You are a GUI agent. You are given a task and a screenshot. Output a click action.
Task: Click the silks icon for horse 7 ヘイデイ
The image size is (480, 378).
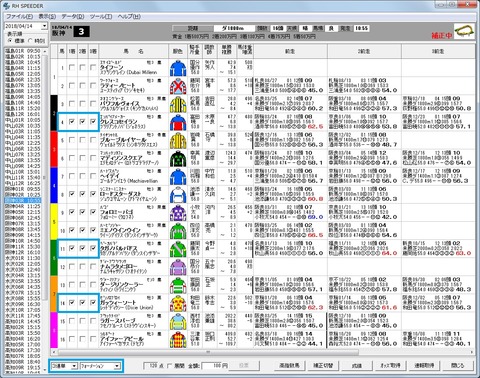click(178, 176)
